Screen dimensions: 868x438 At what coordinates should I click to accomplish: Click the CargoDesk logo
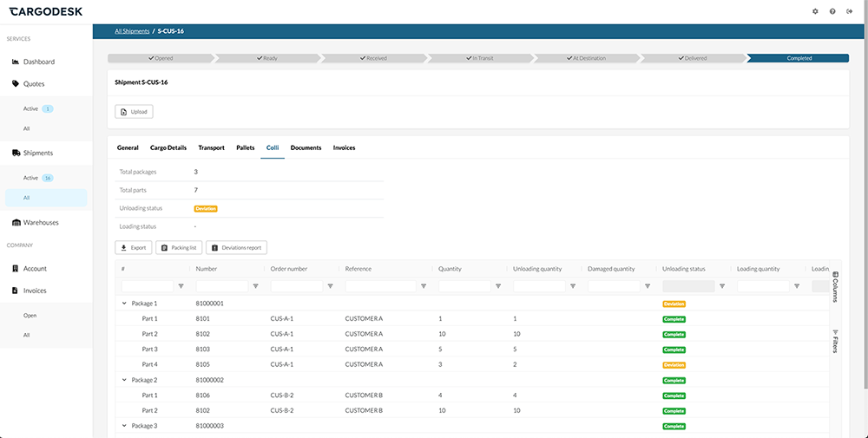pos(46,11)
